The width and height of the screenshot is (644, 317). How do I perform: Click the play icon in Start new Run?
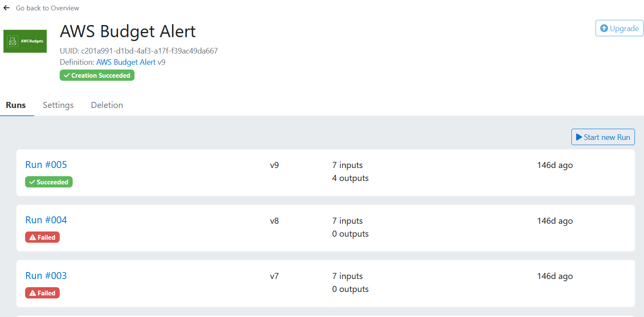579,137
